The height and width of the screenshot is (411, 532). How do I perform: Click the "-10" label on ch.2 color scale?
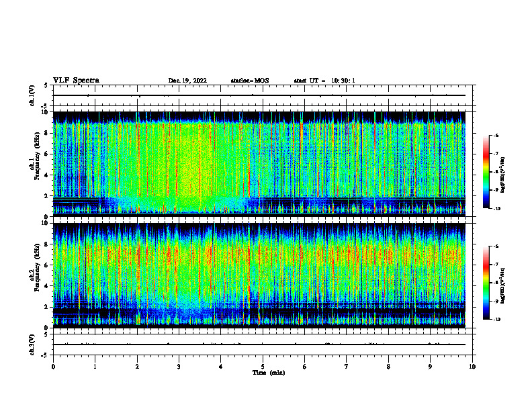[x=496, y=319]
